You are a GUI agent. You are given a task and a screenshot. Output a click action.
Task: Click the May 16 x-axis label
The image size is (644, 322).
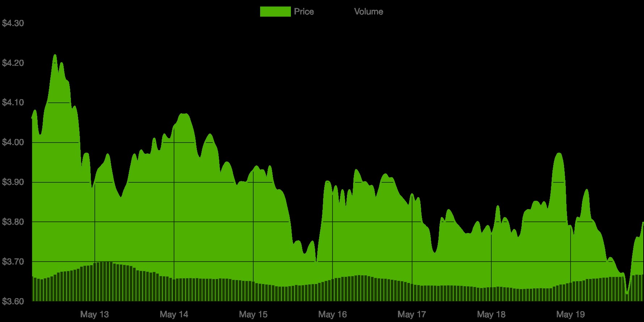point(332,314)
